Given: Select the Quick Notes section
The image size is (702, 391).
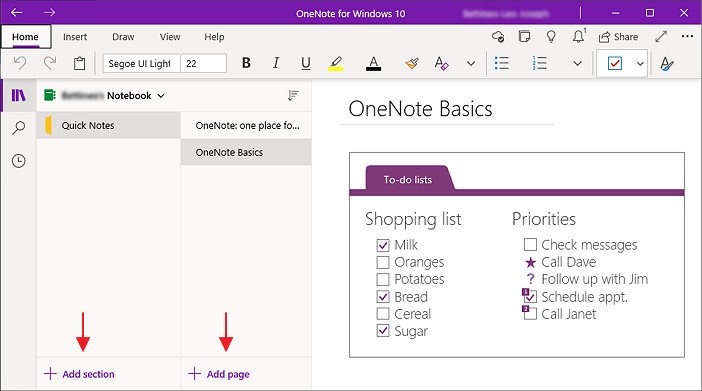Looking at the screenshot, I should [x=108, y=125].
